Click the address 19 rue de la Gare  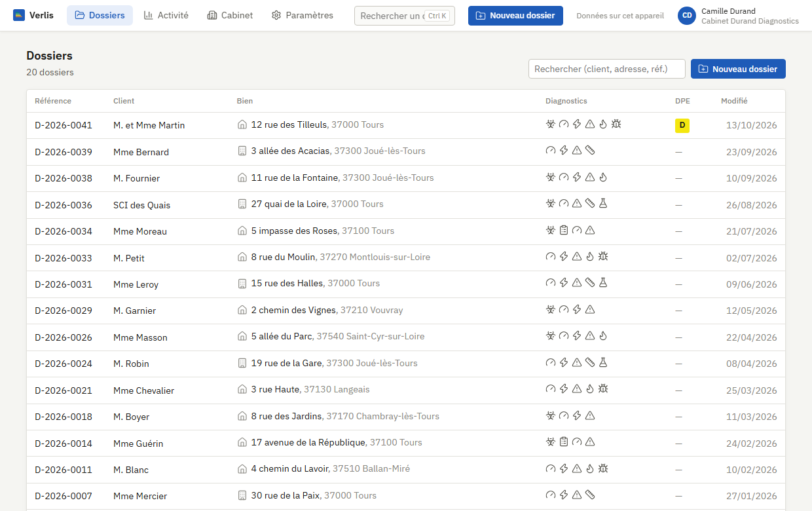pos(286,363)
